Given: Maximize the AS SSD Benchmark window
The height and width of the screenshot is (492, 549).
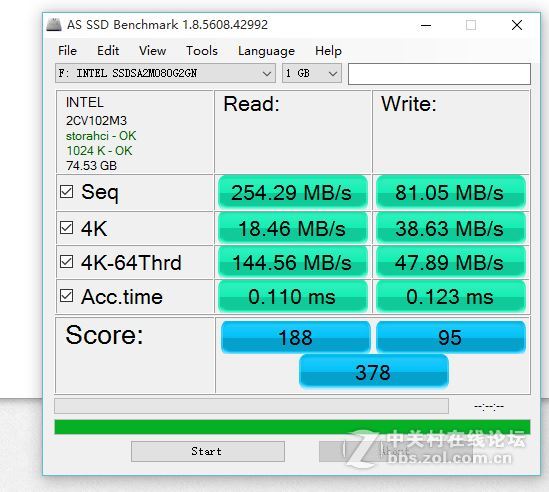Looking at the screenshot, I should click(471, 25).
